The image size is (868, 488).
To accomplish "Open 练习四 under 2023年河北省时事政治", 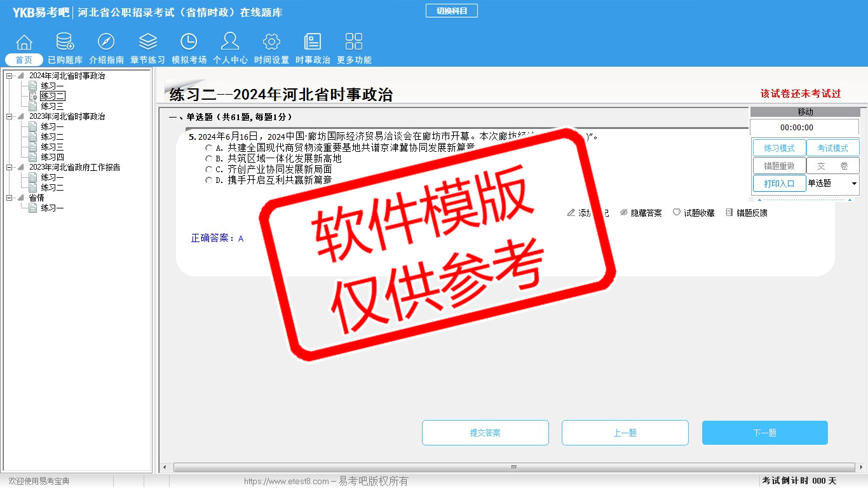I will [53, 158].
